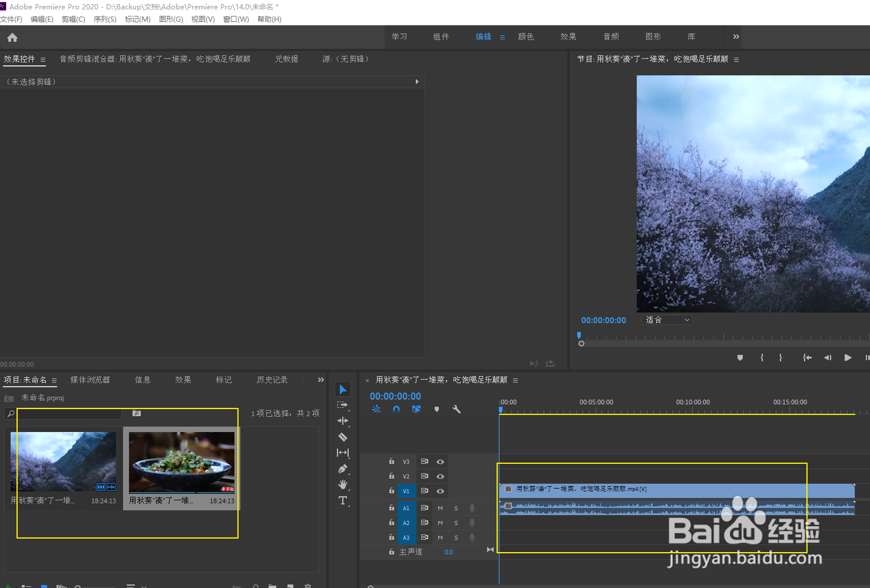Switch to the 媒体浏览器 tab
Screen dimensions: 870x588
coord(90,380)
